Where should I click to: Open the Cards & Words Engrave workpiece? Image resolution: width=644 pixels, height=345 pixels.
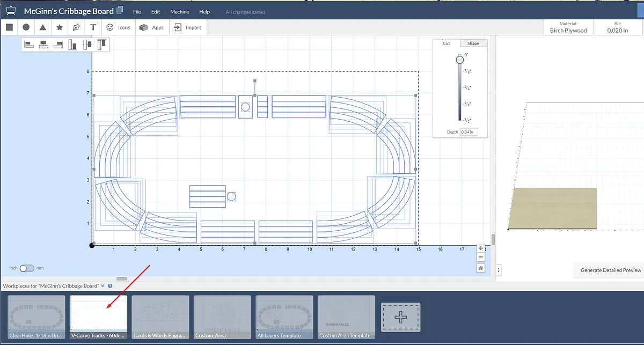coord(160,317)
